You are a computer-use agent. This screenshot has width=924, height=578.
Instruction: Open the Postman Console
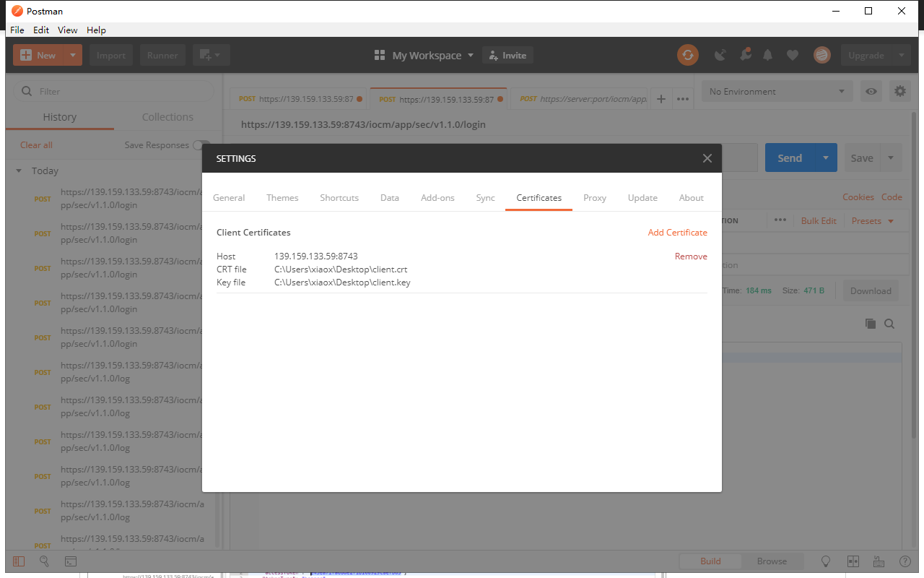(x=71, y=561)
